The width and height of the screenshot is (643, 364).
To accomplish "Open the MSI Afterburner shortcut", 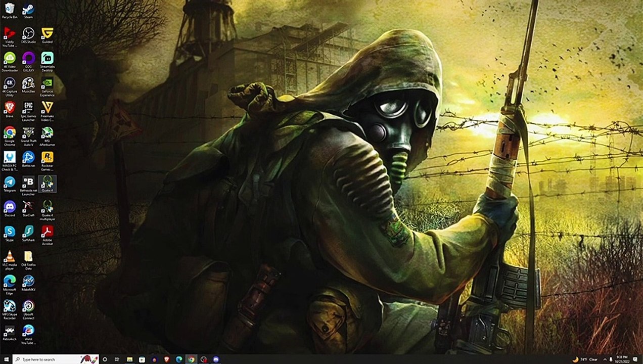I will [x=47, y=135].
